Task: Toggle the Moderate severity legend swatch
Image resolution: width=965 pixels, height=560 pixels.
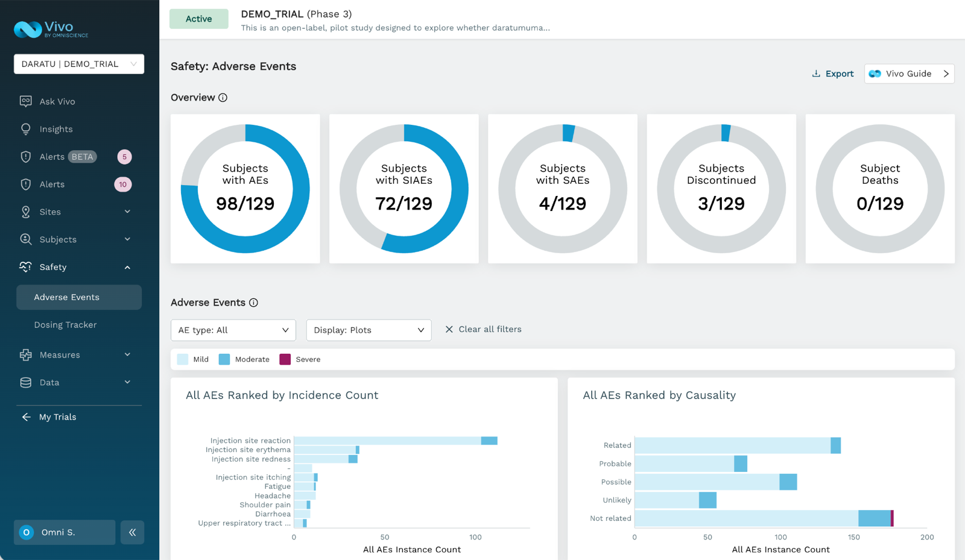Action: [224, 359]
